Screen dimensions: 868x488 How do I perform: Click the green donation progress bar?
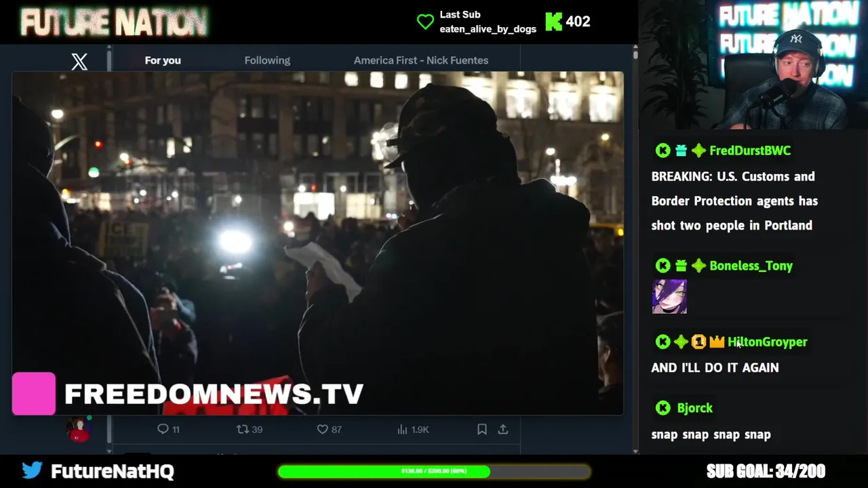point(434,471)
